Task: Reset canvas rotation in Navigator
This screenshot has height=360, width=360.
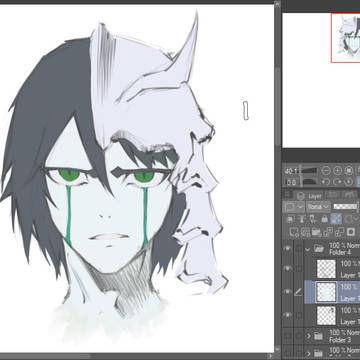Action: [x=349, y=182]
